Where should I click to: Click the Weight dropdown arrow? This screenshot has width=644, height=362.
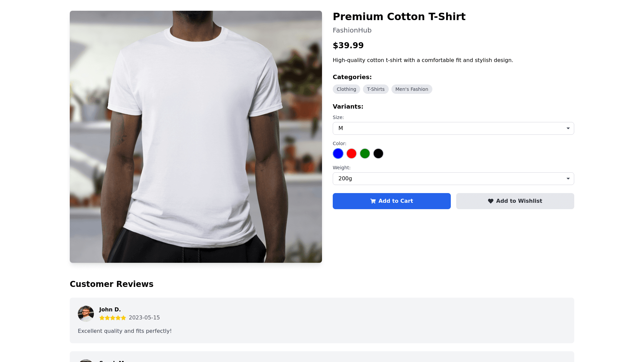point(568,179)
